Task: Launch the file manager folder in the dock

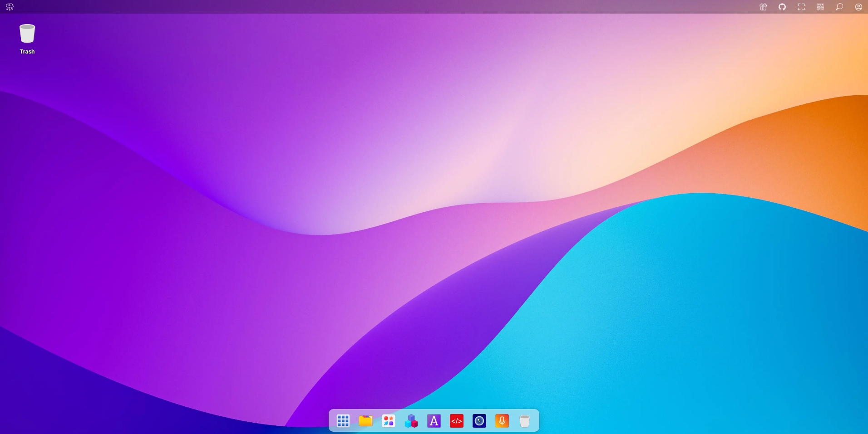Action: 366,421
